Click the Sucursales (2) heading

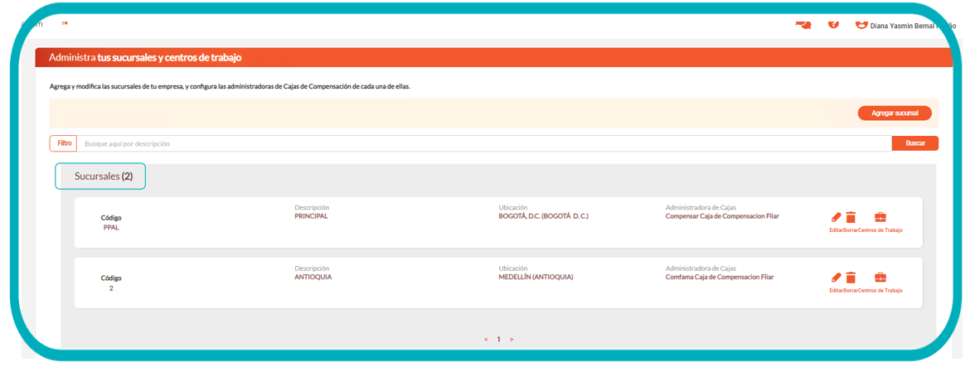point(104,176)
